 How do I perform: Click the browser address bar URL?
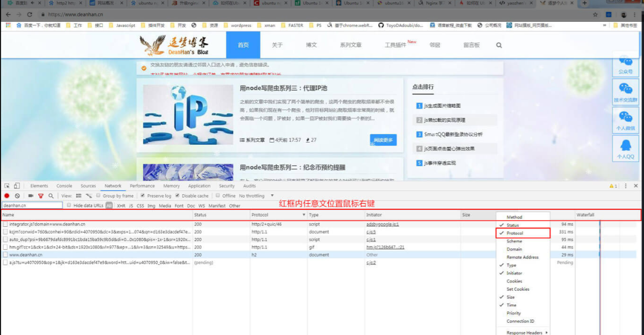75,15
